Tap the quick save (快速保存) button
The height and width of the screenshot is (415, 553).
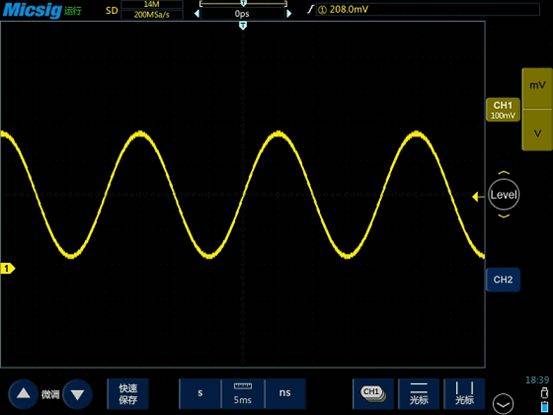pyautogui.click(x=128, y=394)
